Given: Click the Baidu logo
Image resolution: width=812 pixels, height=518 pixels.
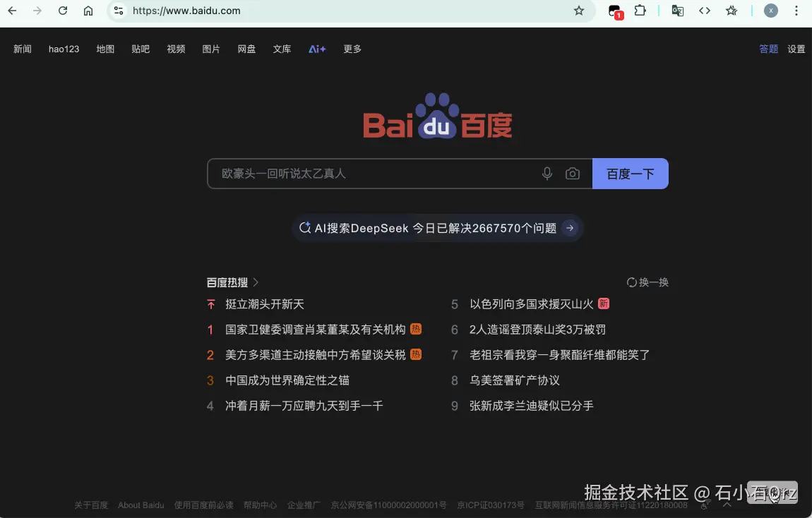Looking at the screenshot, I should [x=438, y=116].
